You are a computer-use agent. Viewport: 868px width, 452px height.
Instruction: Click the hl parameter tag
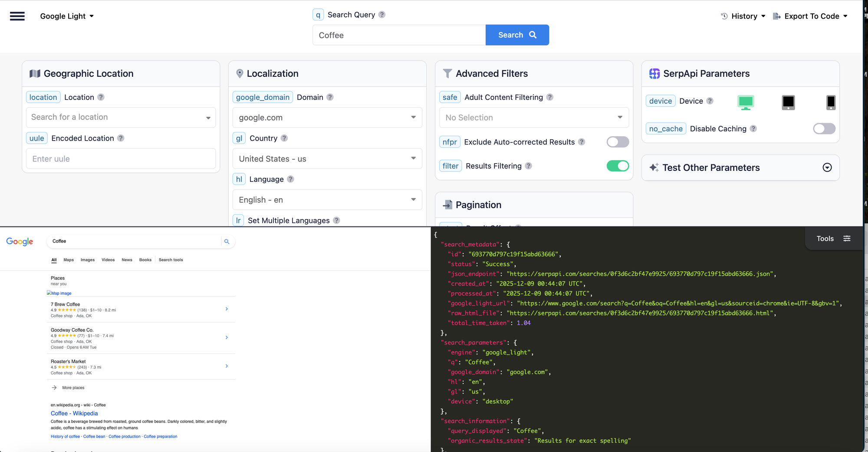[239, 179]
